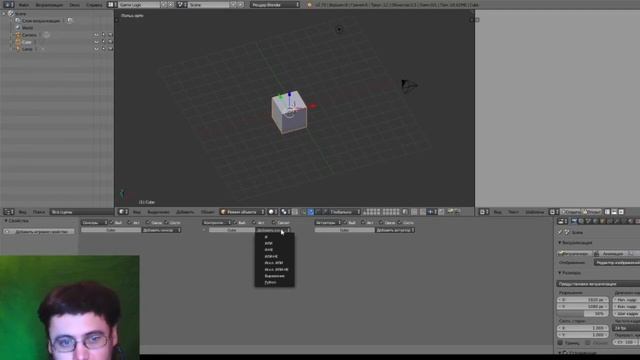
Task: Open the 'Визуализация' menu in top bar
Action: pyautogui.click(x=49, y=4)
